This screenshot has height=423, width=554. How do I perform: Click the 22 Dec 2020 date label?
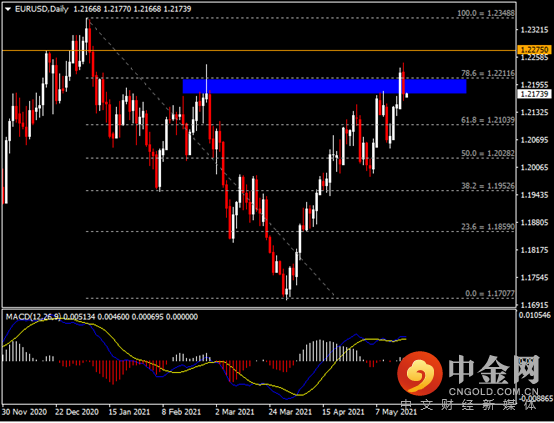coord(77,412)
